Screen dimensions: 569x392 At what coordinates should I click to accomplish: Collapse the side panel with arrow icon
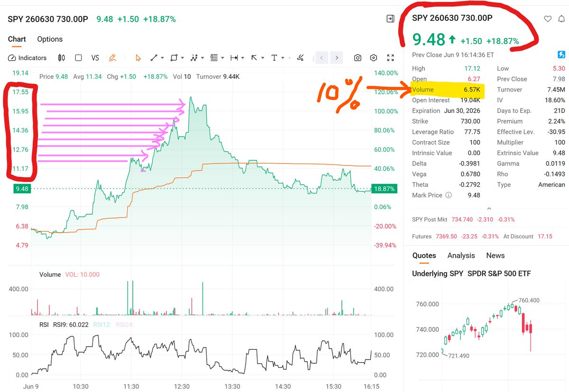[390, 19]
